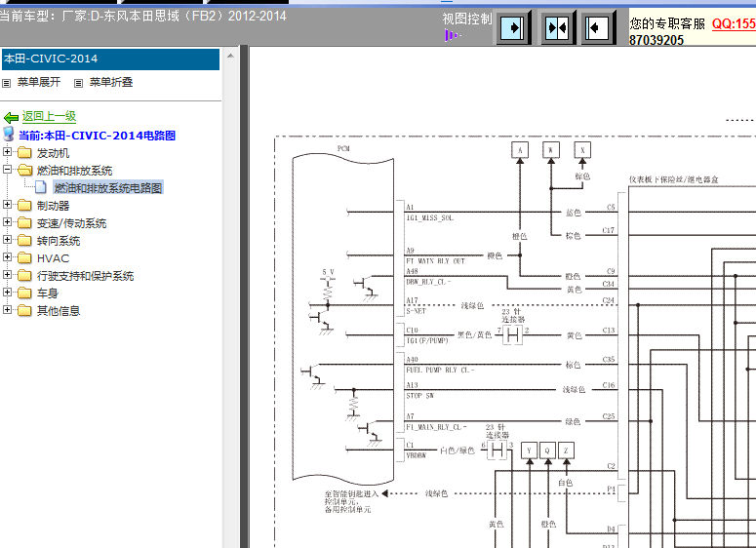Click the 'IG1(F/PUMP)' pin label
Image resolution: width=756 pixels, height=548 pixels.
point(427,340)
